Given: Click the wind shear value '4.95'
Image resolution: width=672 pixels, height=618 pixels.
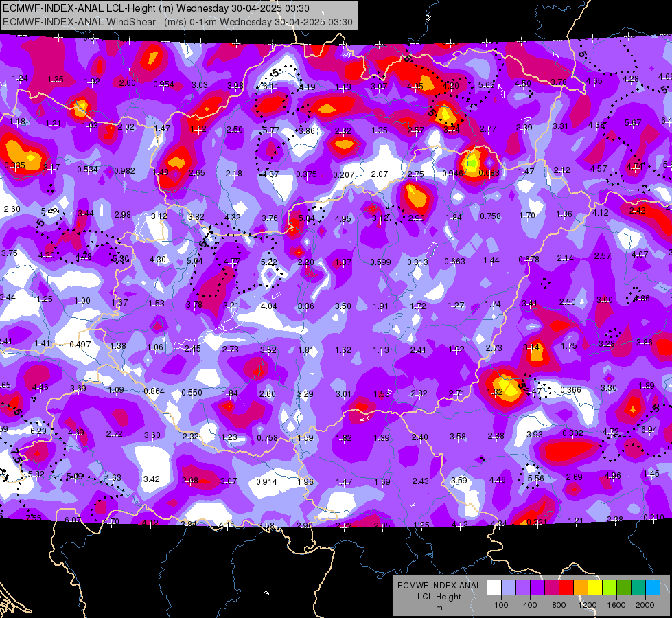Looking at the screenshot, I should coord(343,219).
